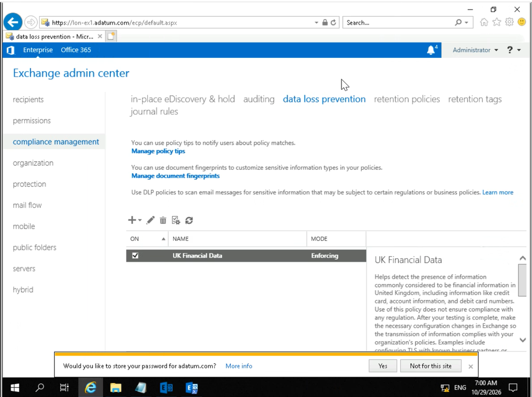Go to mobile in left navigation
Viewport: 532px width, 397px height.
point(24,226)
